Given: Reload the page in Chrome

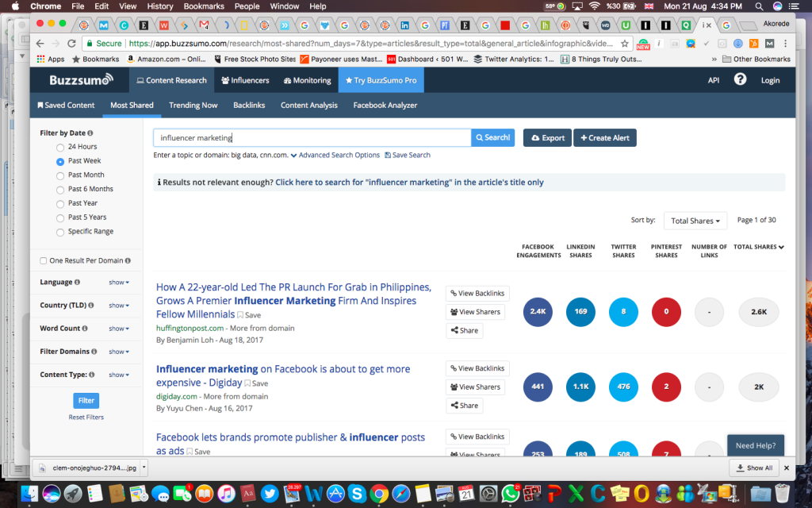Looking at the screenshot, I should point(71,44).
